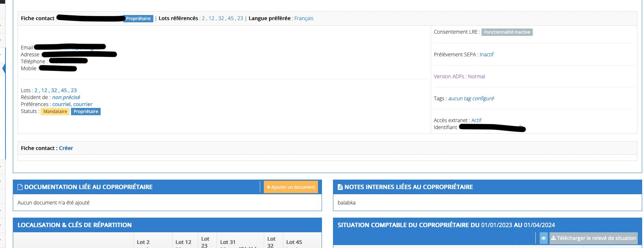Image resolution: width=644 pixels, height=248 pixels.
Task: Click Fonctionnalité inactive consent badge
Action: point(507,32)
